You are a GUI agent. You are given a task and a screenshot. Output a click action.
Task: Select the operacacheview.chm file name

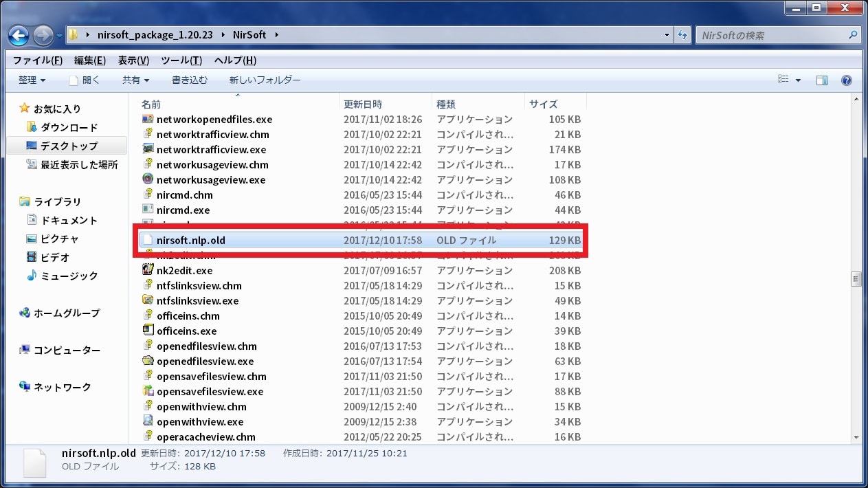coord(206,436)
